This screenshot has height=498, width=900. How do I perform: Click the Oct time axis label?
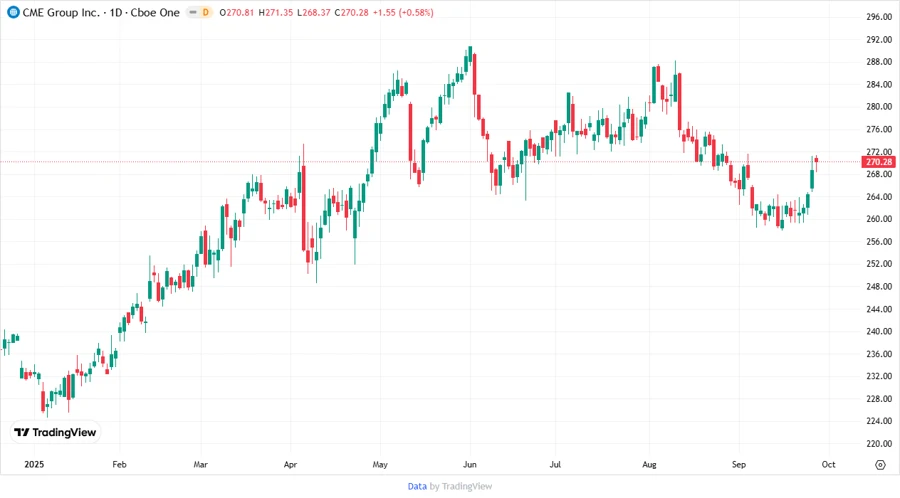828,464
